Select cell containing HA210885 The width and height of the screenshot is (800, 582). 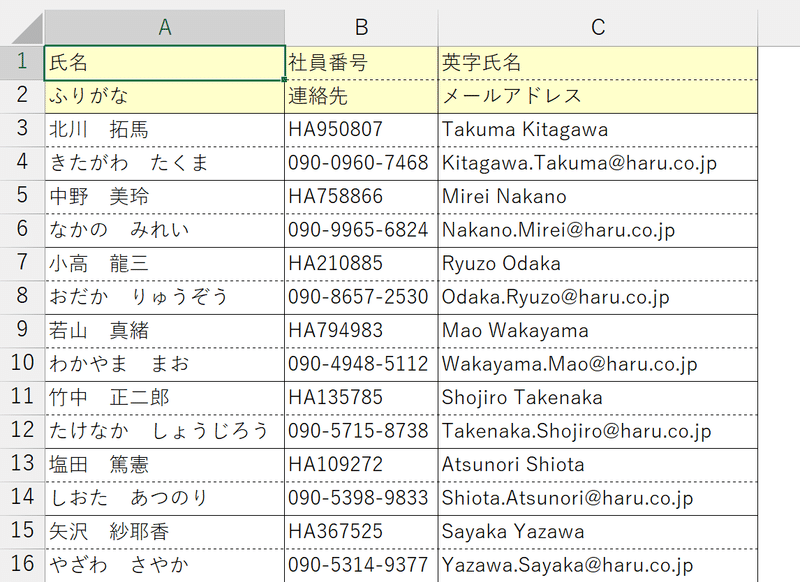point(361,264)
